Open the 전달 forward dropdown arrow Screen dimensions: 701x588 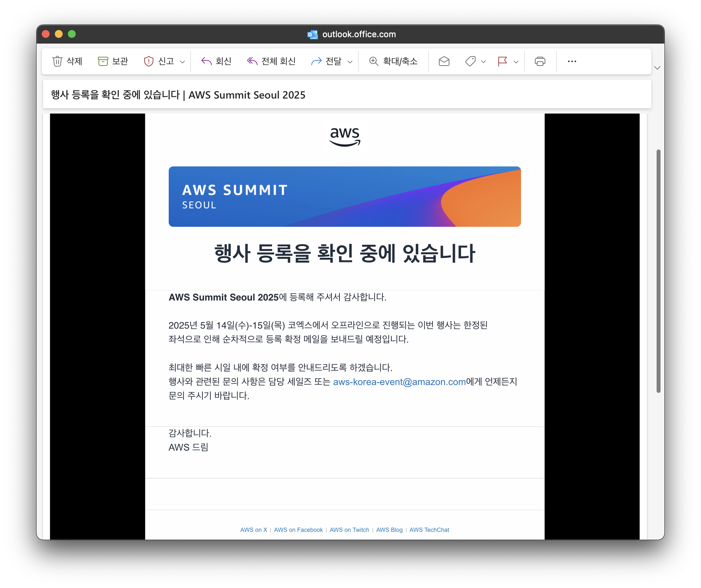coord(350,62)
